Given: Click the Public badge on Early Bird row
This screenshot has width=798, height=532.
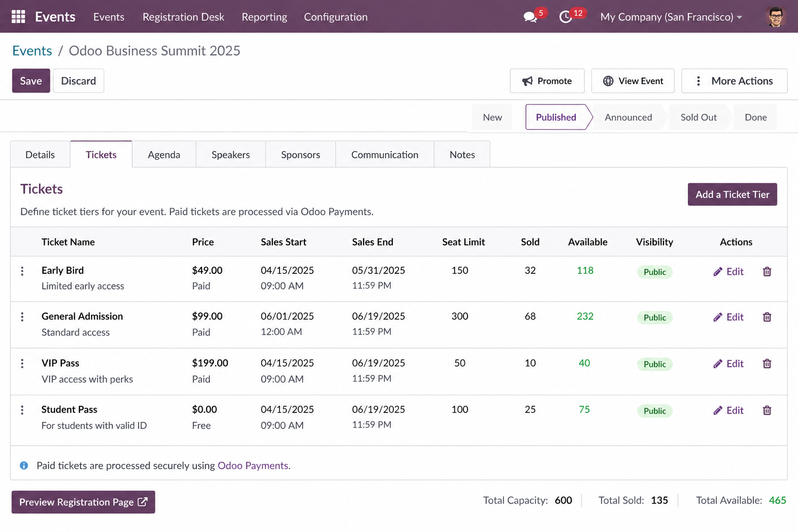Looking at the screenshot, I should 655,272.
